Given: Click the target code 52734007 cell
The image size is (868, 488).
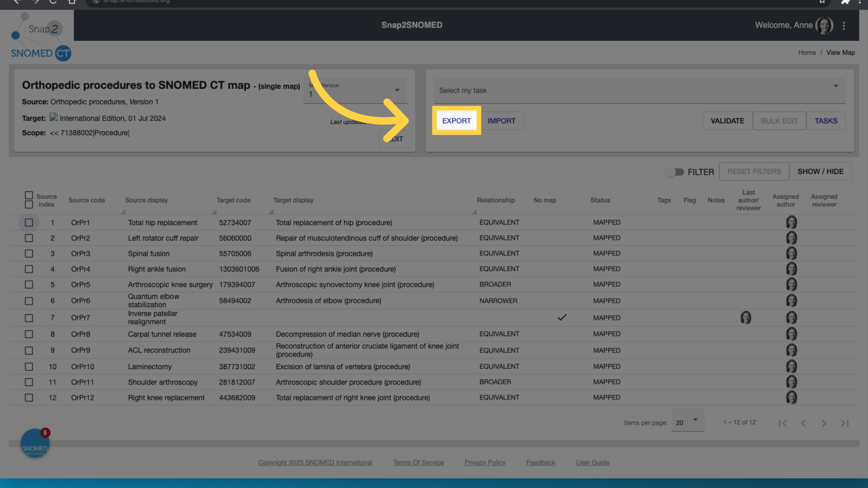Looking at the screenshot, I should pyautogui.click(x=235, y=223).
